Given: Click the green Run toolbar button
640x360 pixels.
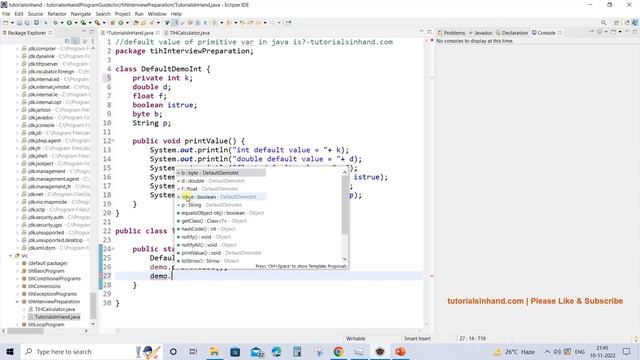Looking at the screenshot, I should coord(69,23).
